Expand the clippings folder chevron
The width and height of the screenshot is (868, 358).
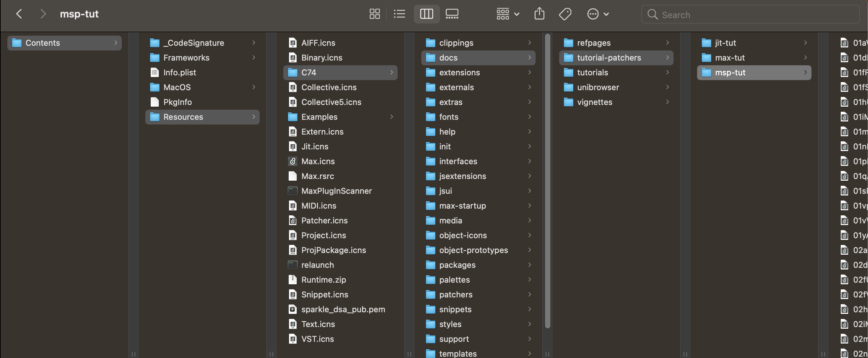529,43
